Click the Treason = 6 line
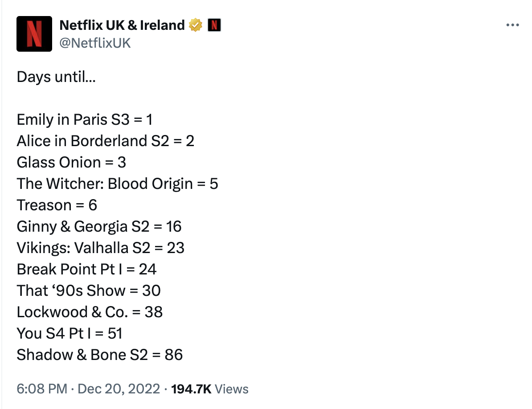Image resolution: width=532 pixels, height=409 pixels. tap(57, 205)
